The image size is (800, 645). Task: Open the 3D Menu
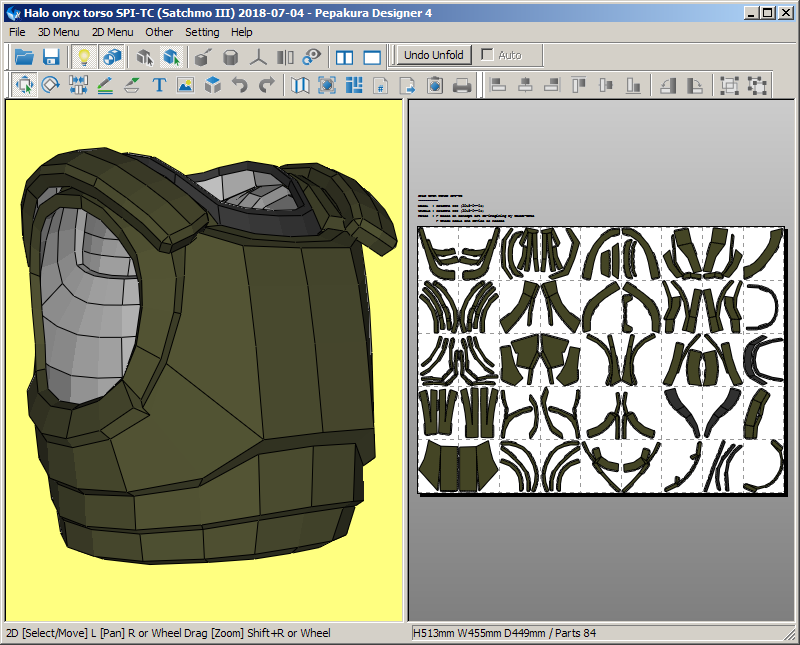59,32
